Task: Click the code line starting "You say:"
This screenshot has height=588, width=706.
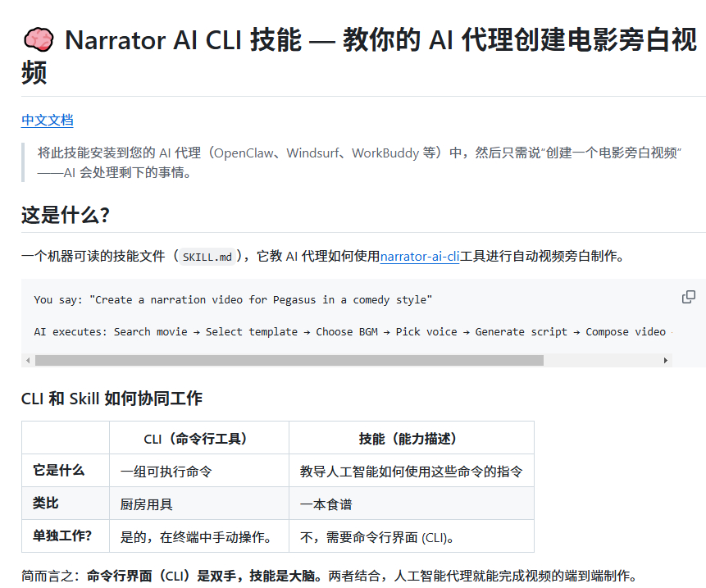Action: point(233,300)
